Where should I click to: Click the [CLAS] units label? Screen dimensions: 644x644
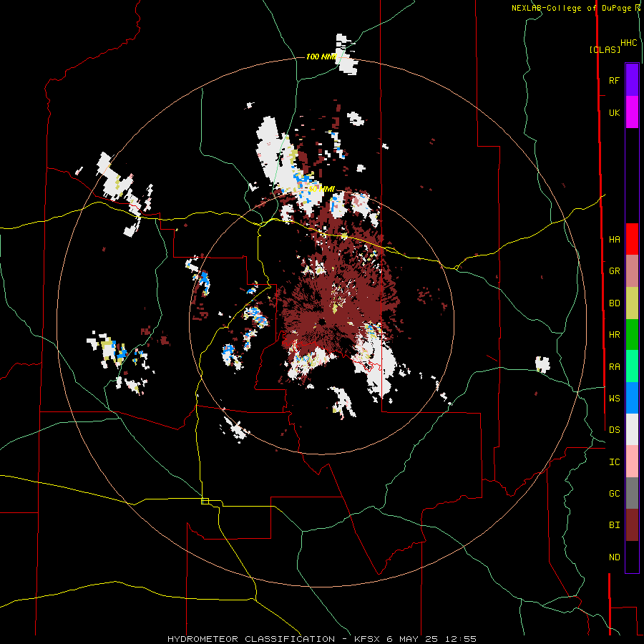click(605, 49)
